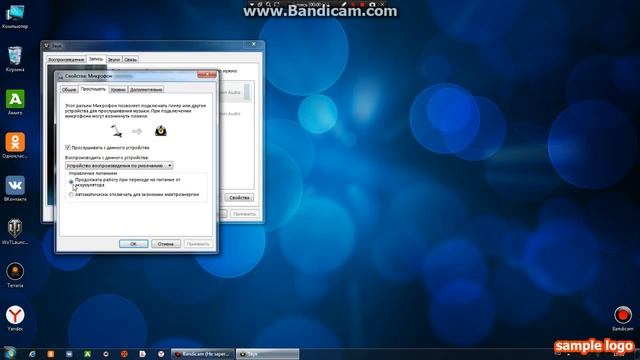Screen dimensions: 640x360
Task: Click Применить in the Звук window
Action: coord(244,214)
